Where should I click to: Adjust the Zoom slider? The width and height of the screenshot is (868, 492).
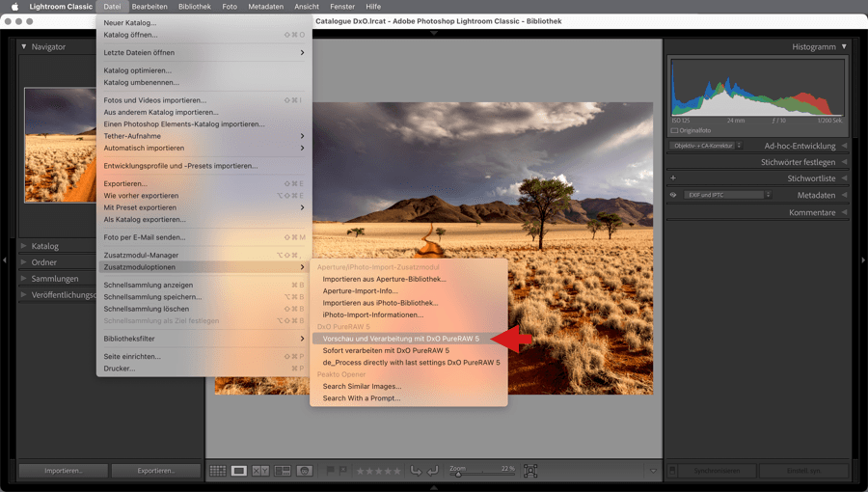click(481, 474)
